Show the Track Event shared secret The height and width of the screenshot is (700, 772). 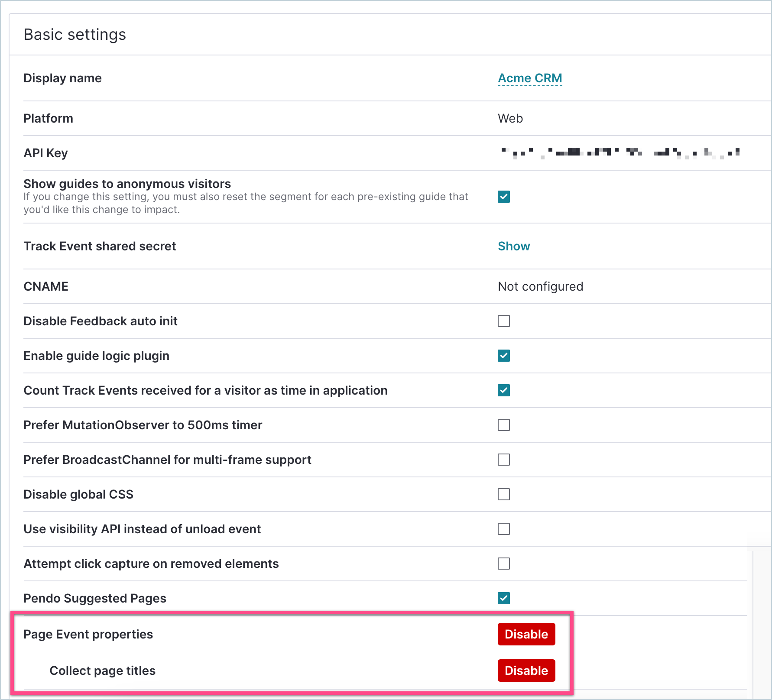514,246
